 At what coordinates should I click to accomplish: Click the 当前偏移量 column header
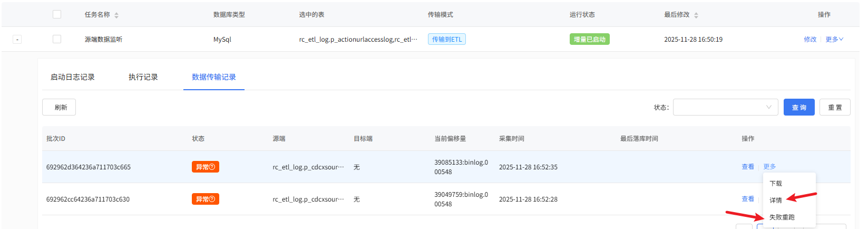tap(450, 139)
